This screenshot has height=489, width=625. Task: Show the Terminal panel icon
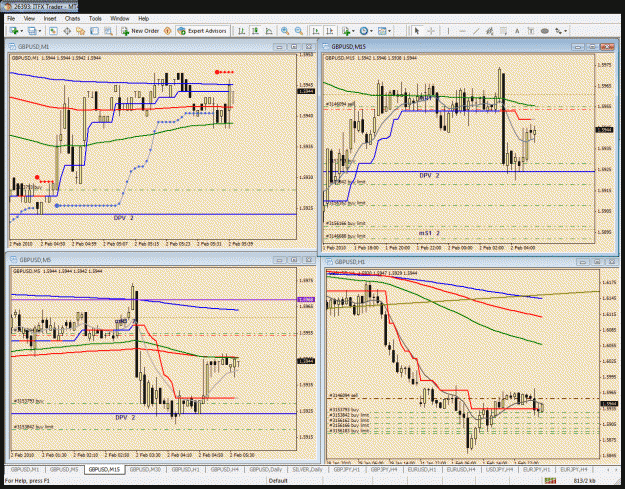click(x=94, y=31)
